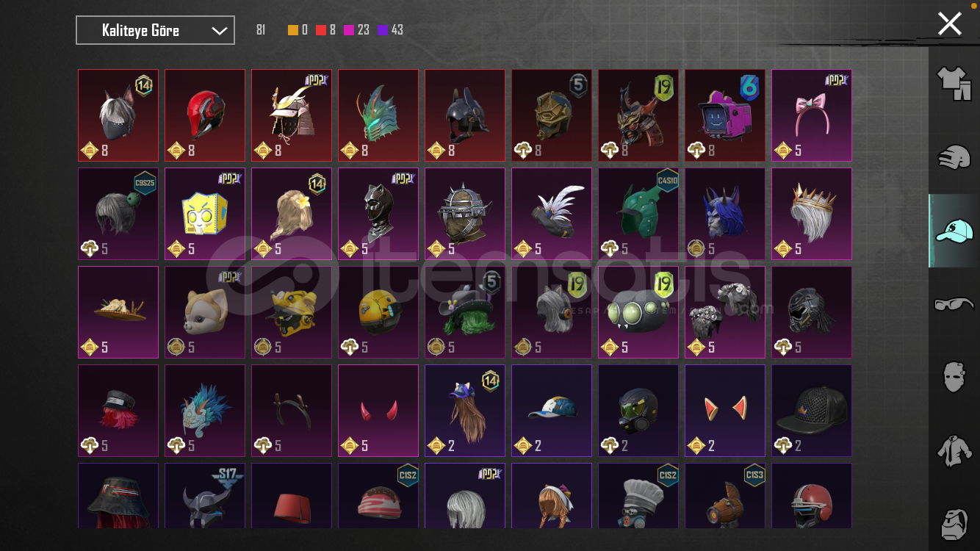The width and height of the screenshot is (980, 551).
Task: Open the clothing outfits category icon
Action: click(954, 83)
